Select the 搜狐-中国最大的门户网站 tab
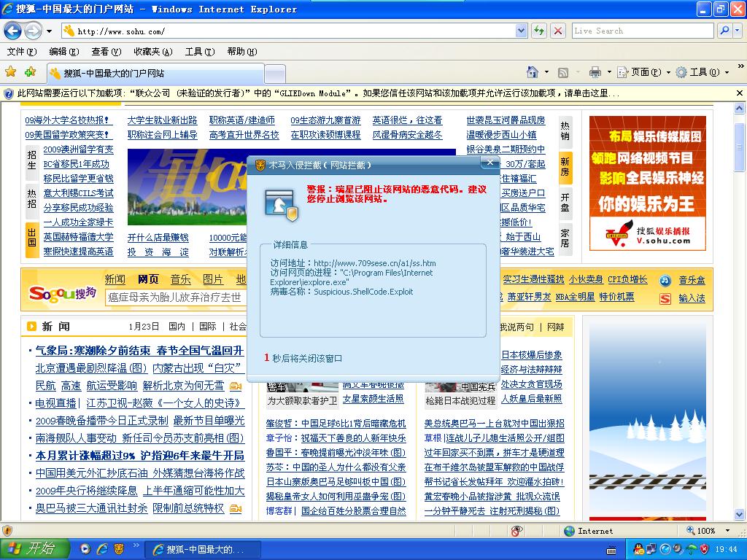 coord(155,74)
